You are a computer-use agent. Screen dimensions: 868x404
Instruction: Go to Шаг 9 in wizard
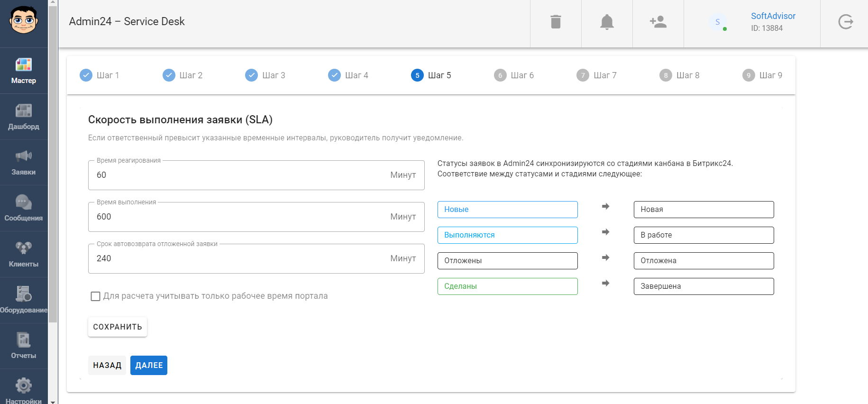point(762,75)
